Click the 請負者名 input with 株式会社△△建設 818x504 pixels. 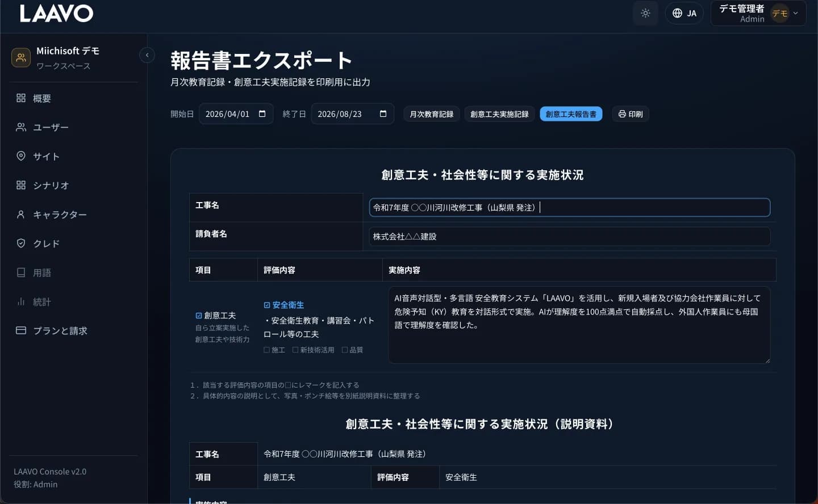(x=570, y=236)
